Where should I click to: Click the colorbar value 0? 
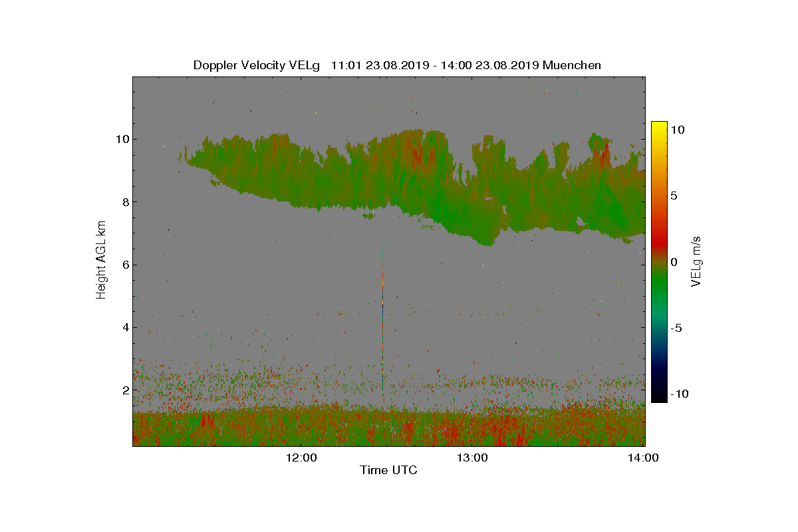pyautogui.click(x=674, y=262)
